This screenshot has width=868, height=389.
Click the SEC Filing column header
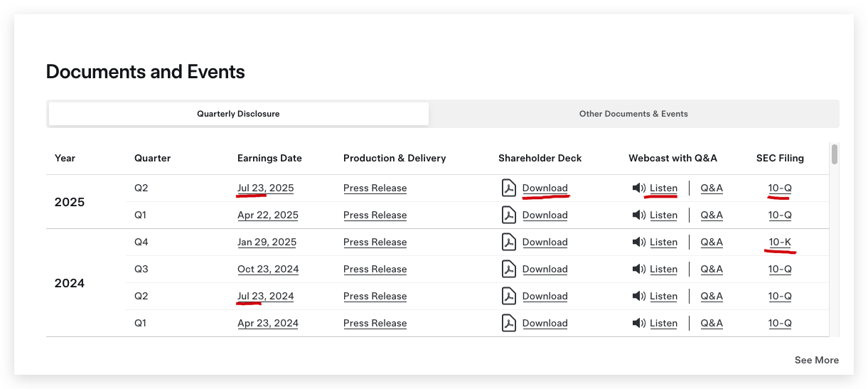coord(780,159)
